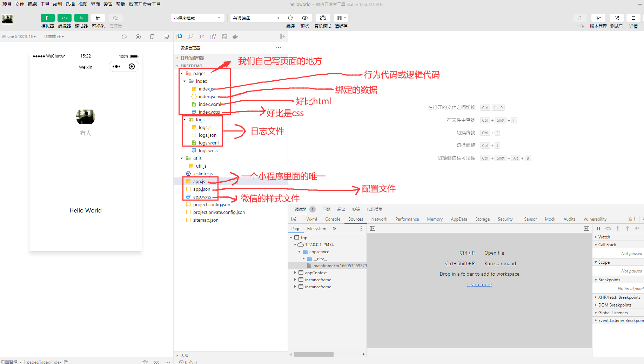The image size is (644, 364).
Task: Open test account icon
Action: pos(617,18)
